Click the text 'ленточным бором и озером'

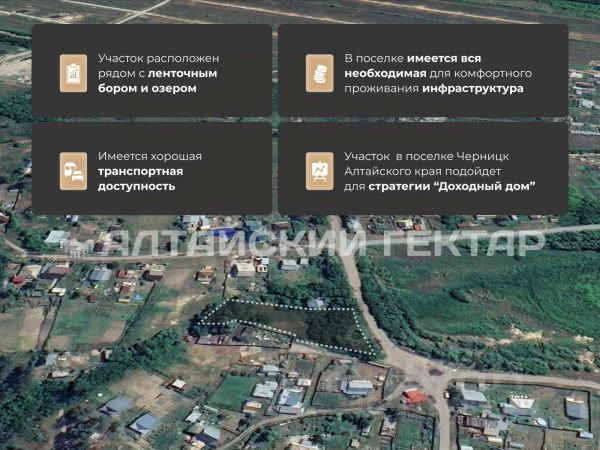coord(158,81)
